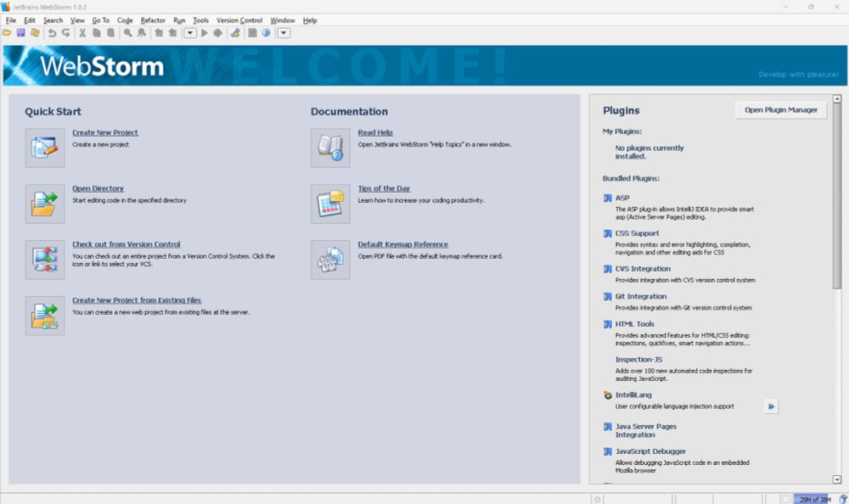This screenshot has width=849, height=504.
Task: Click the Paste toolbar icon
Action: [110, 33]
